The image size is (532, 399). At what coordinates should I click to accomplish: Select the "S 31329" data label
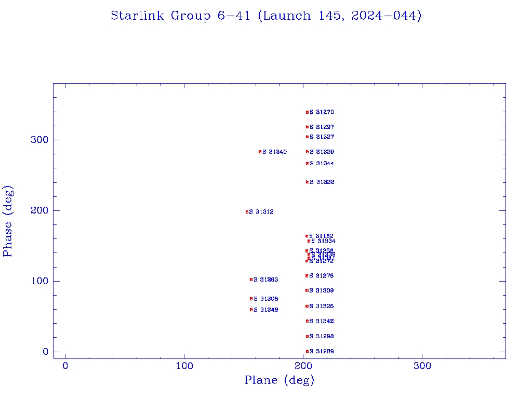322,152
